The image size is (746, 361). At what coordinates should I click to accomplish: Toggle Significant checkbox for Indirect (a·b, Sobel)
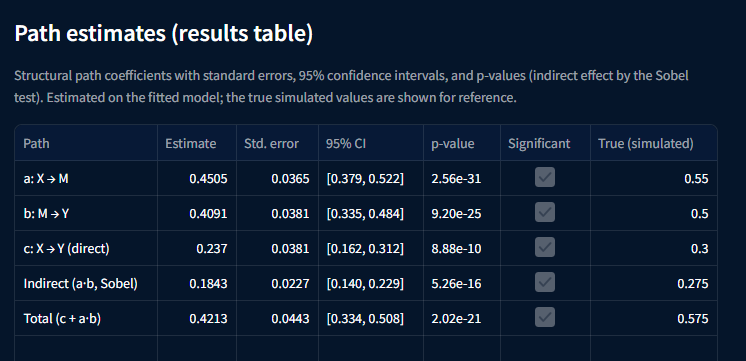545,283
